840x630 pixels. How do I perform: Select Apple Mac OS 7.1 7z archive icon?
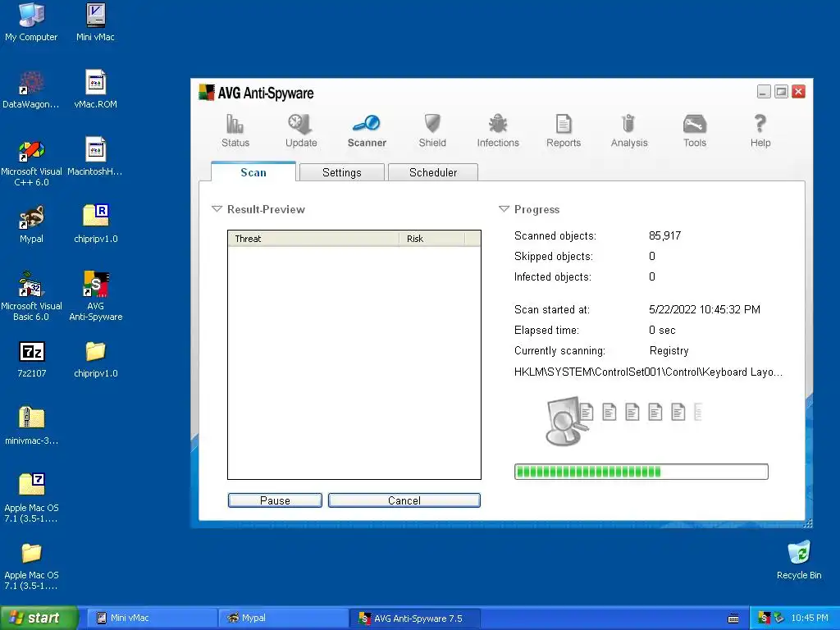tap(31, 498)
